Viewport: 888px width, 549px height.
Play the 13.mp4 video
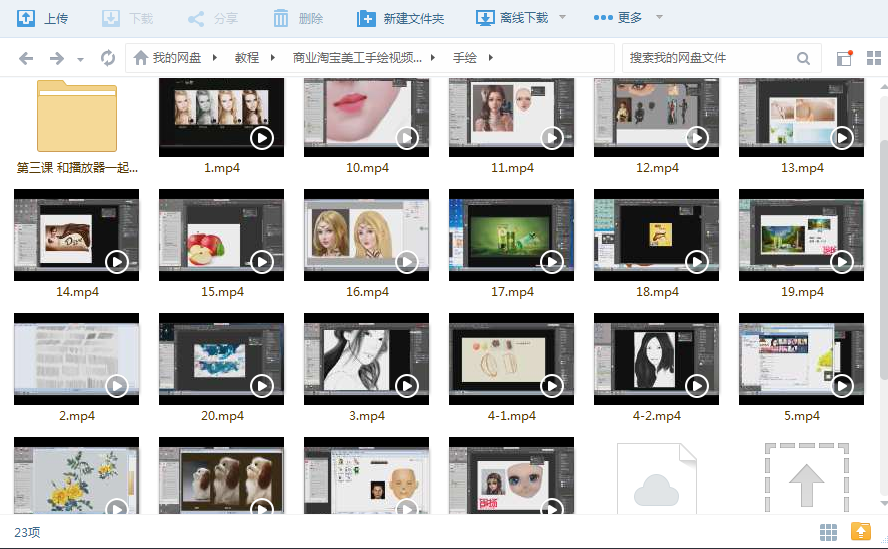tap(842, 138)
